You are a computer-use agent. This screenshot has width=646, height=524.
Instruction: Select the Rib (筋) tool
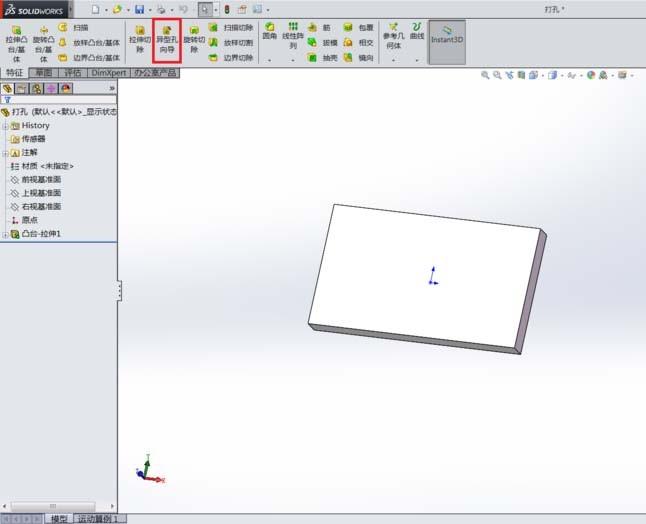pyautogui.click(x=319, y=28)
